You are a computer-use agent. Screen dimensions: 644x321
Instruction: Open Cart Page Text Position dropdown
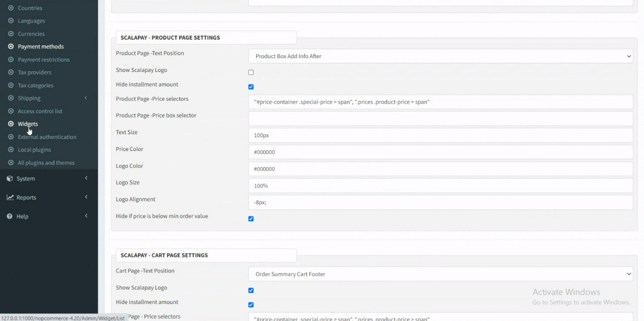(440, 274)
